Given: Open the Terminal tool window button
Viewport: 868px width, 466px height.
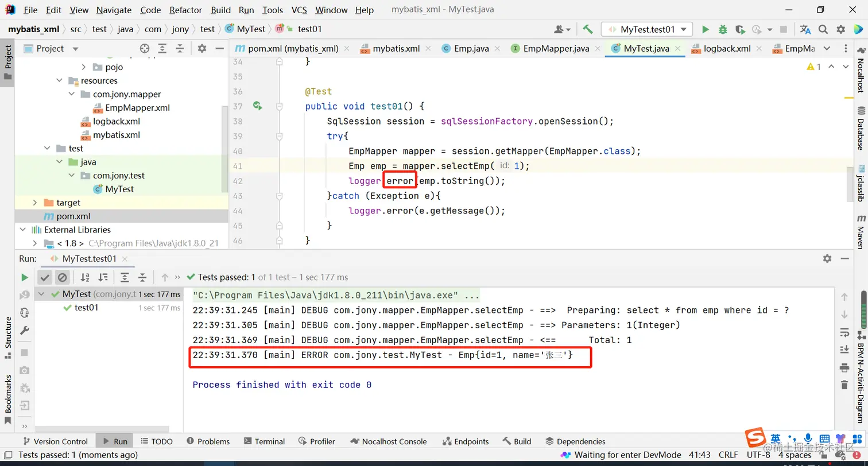Looking at the screenshot, I should click(x=264, y=441).
